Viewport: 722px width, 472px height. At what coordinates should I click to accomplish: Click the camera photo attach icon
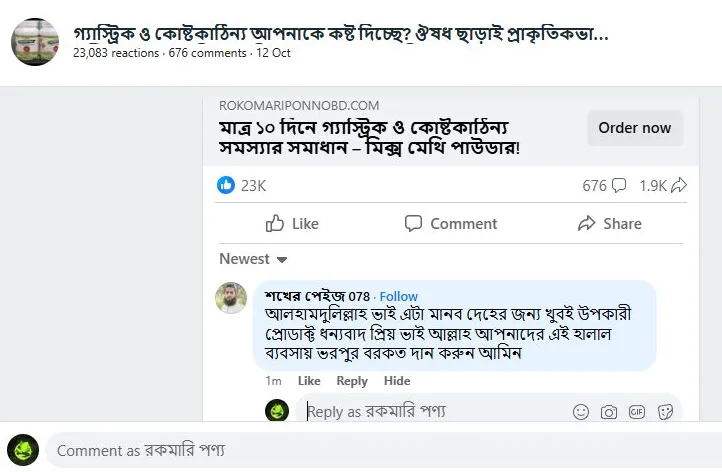pyautogui.click(x=608, y=411)
